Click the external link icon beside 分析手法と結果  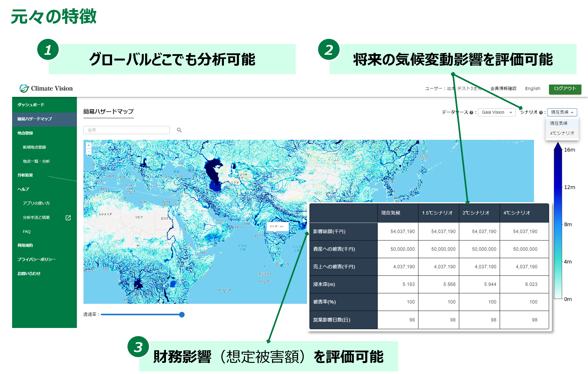[68, 218]
